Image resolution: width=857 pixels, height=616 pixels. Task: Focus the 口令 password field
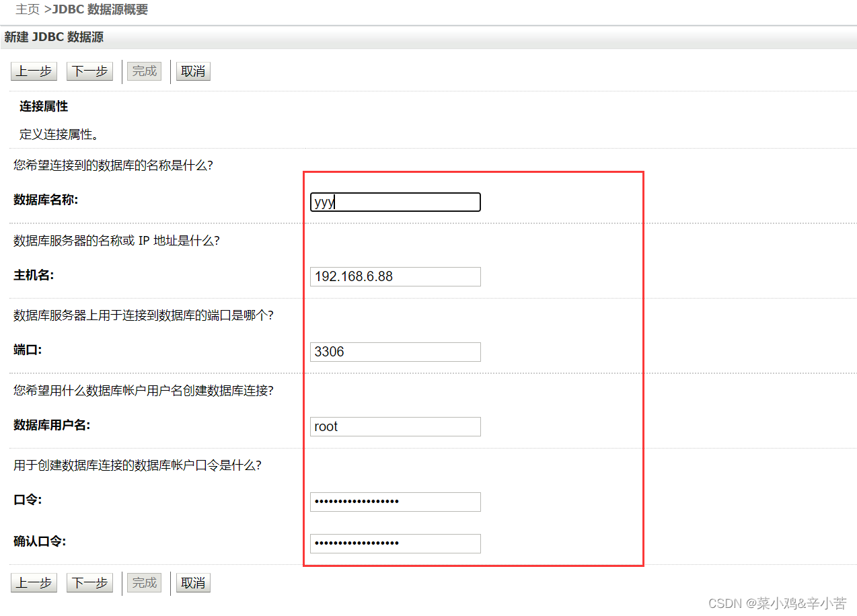coord(395,502)
